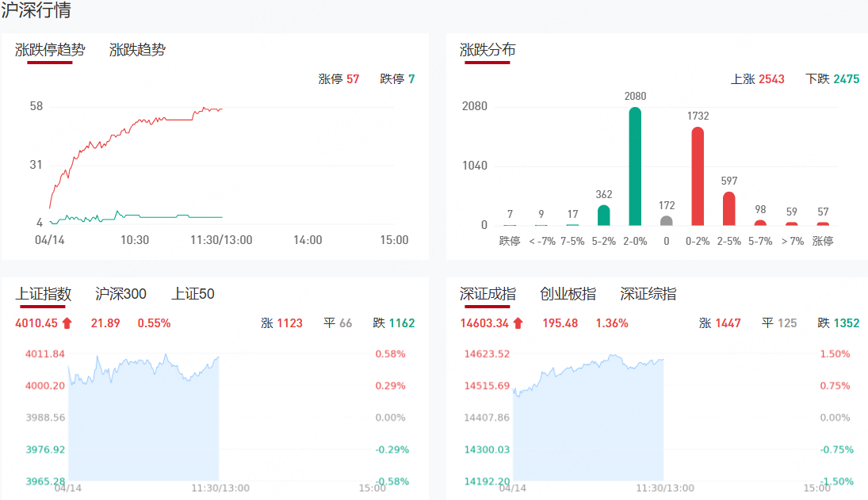Click the red 1732 bar for 0-2%
The image size is (868, 500).
click(x=698, y=176)
